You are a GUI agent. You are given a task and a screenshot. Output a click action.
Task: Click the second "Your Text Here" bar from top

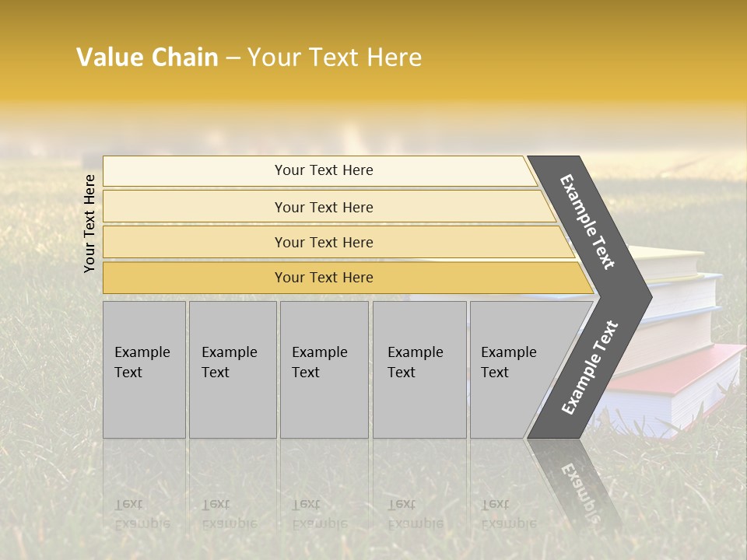click(x=324, y=207)
